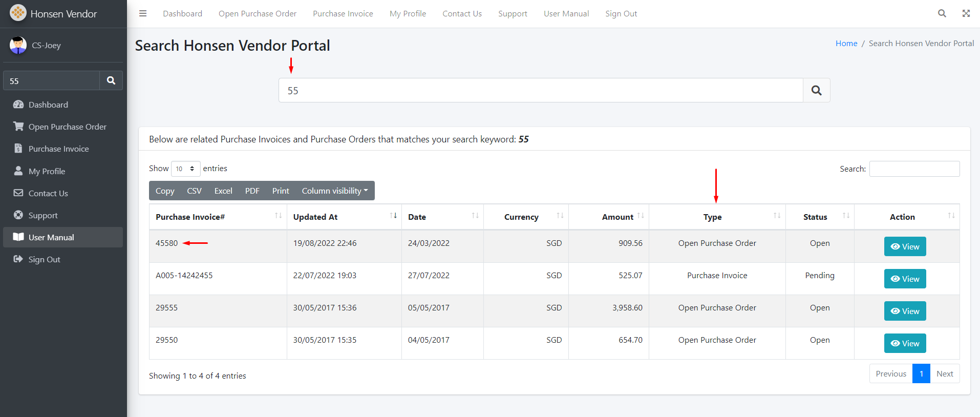Viewport: 980px width, 417px height.
Task: Click the Honsen Vendor logo
Action: pos(18,13)
